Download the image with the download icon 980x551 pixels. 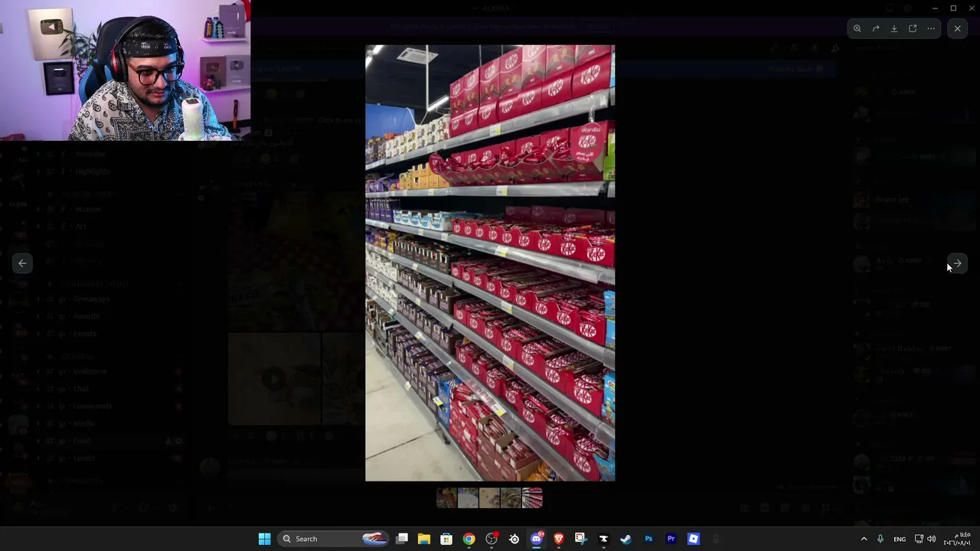[894, 28]
